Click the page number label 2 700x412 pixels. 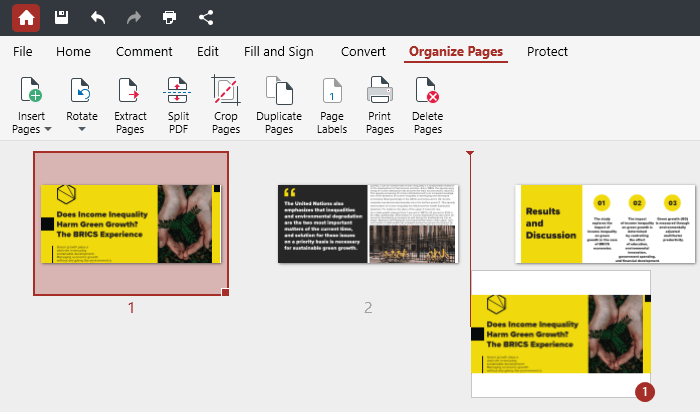(368, 308)
